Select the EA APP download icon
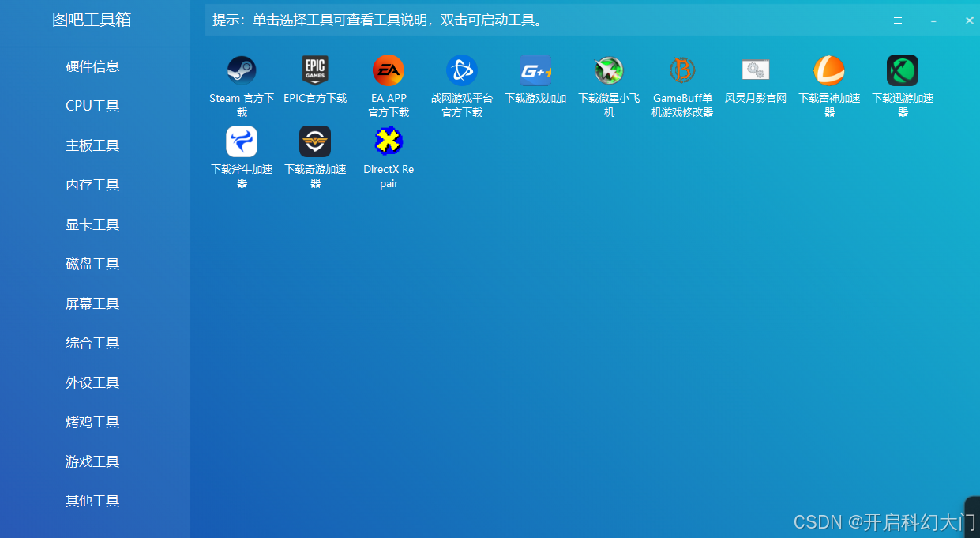This screenshot has width=980, height=538. click(x=389, y=70)
